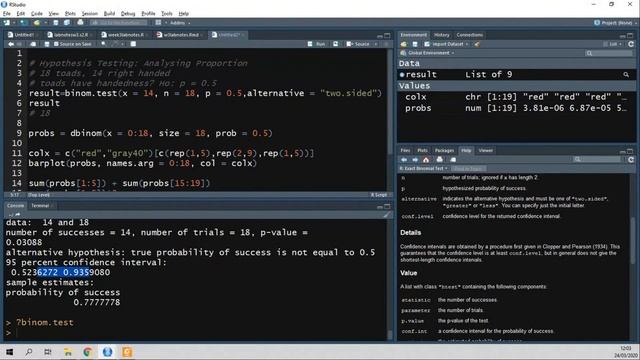640x360 pixels.
Task: Click the Find/Replace magnifier in editor toolbar
Action: coord(104,44)
